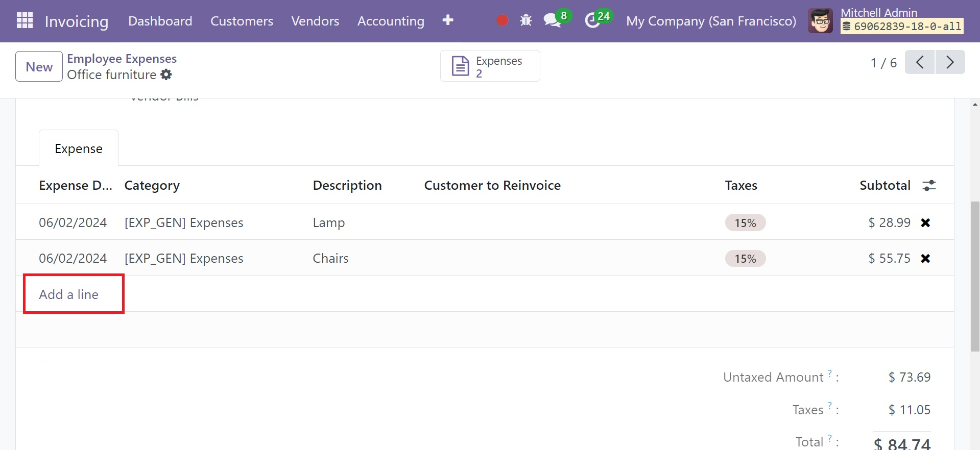Delete the Chairs expense line
The width and height of the screenshot is (980, 450).
(925, 258)
